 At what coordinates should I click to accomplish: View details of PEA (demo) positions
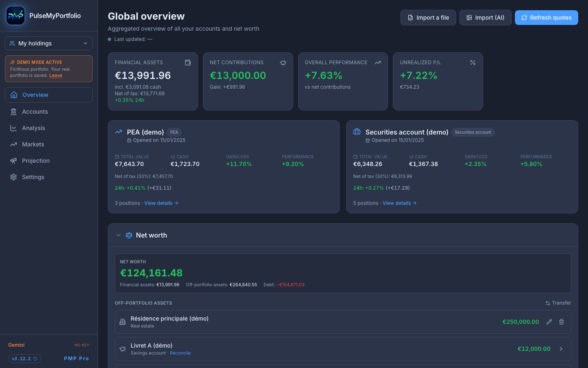point(161,203)
